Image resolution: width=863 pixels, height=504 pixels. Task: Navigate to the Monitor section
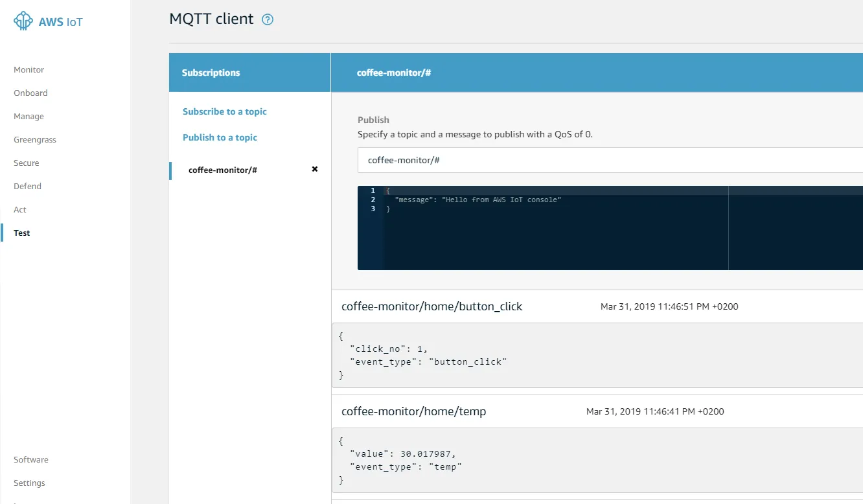[x=29, y=69]
